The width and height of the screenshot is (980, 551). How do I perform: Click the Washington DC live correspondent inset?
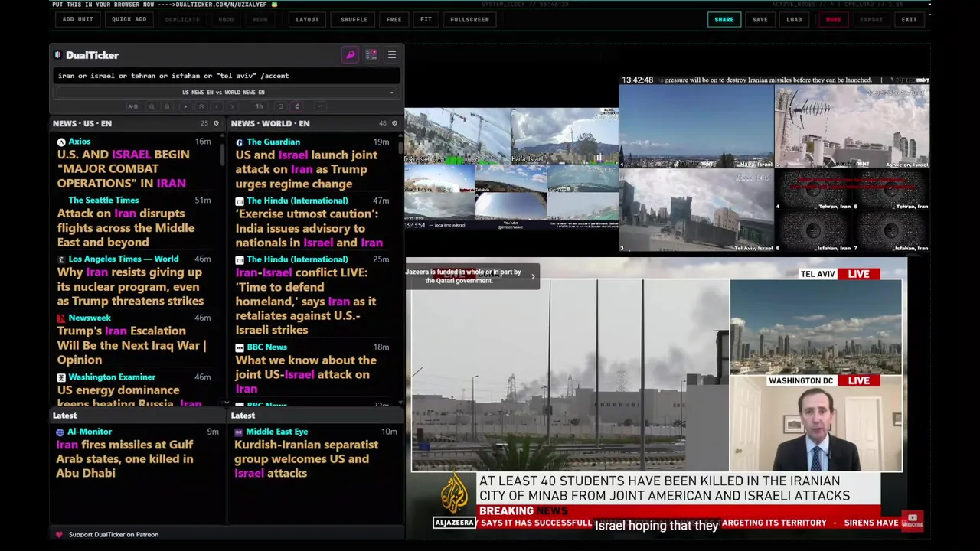(x=816, y=423)
